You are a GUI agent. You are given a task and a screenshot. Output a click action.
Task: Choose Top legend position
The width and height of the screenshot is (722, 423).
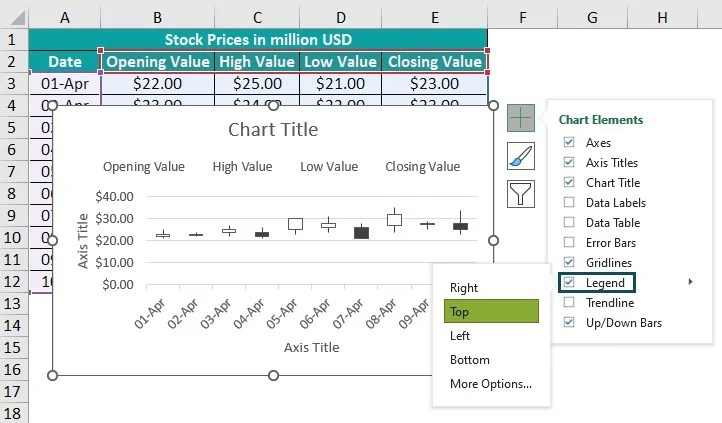(x=491, y=311)
